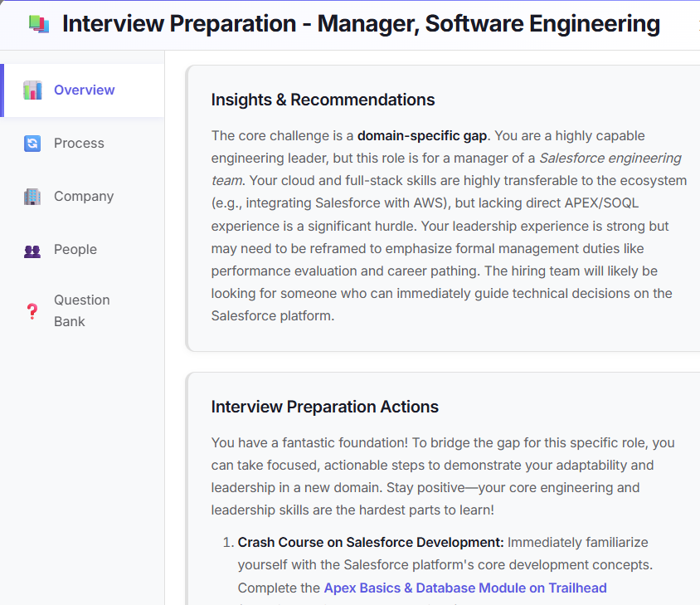This screenshot has width=700, height=605.
Task: Click the app logo beside the page title
Action: click(36, 23)
